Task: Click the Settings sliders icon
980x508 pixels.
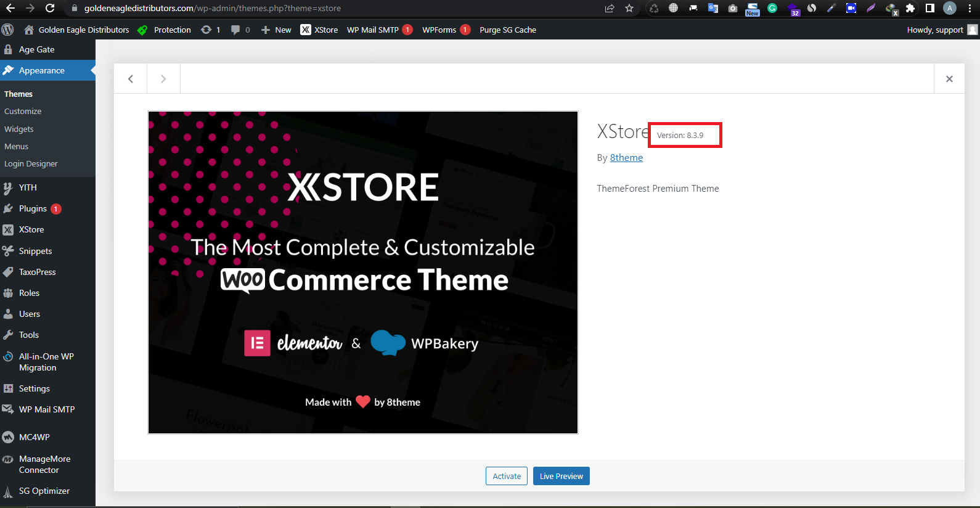Action: click(x=8, y=388)
